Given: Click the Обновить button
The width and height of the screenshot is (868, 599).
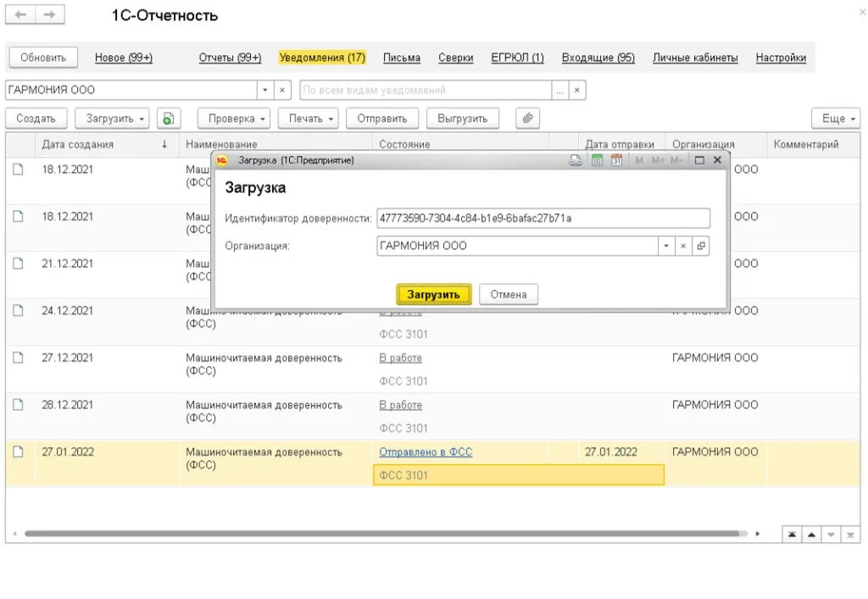Looking at the screenshot, I should pyautogui.click(x=43, y=58).
